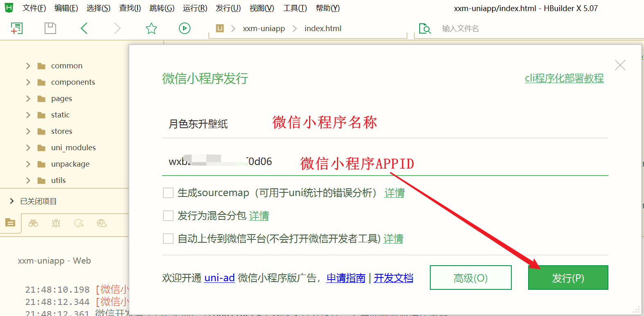Click the HBuilder X logo icon

pyautogui.click(x=9, y=8)
